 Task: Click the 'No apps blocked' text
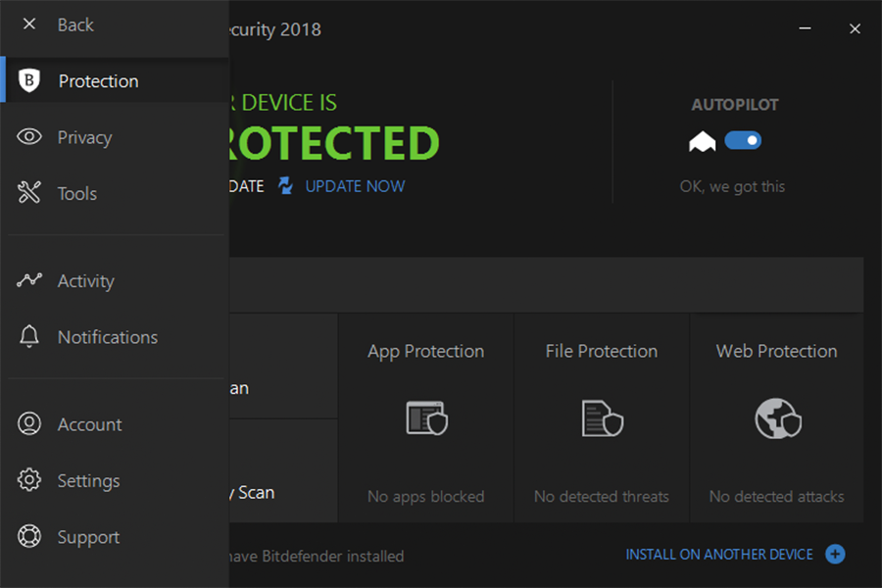coord(426,496)
